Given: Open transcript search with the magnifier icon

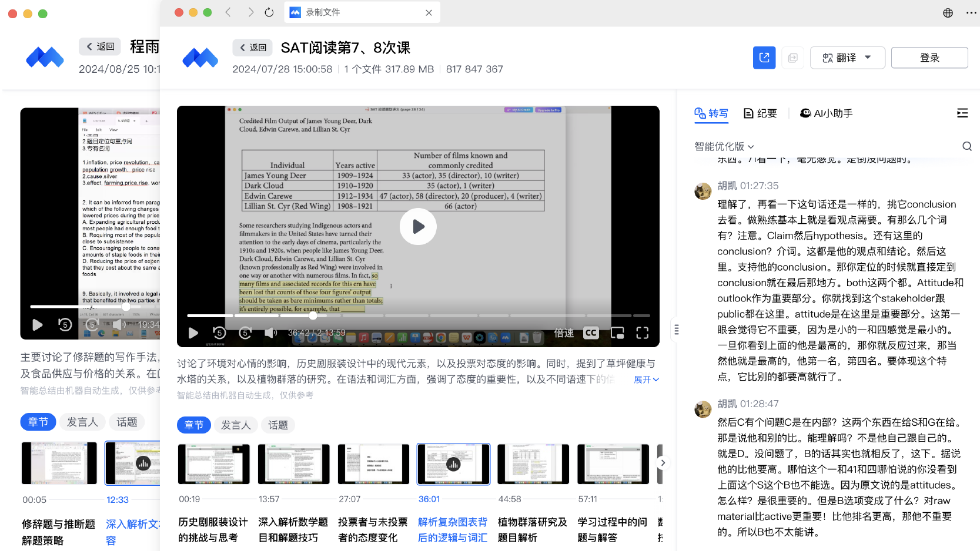Looking at the screenshot, I should [966, 146].
